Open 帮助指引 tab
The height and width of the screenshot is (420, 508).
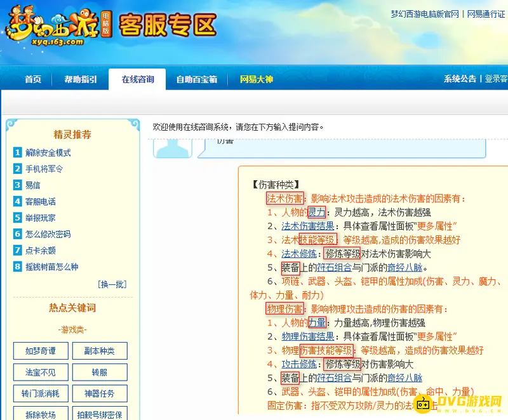point(81,79)
